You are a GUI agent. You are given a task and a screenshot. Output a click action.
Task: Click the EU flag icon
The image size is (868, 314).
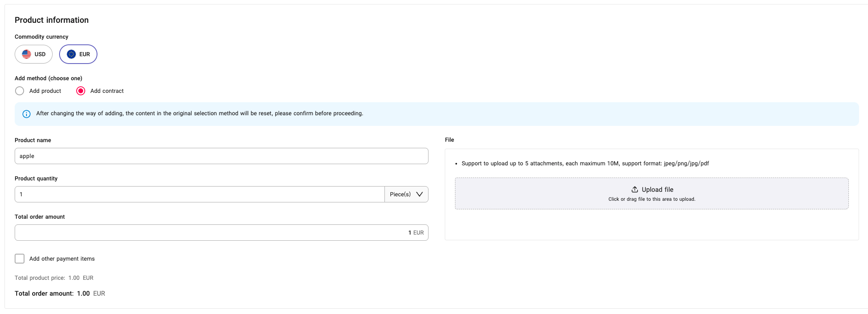point(71,54)
